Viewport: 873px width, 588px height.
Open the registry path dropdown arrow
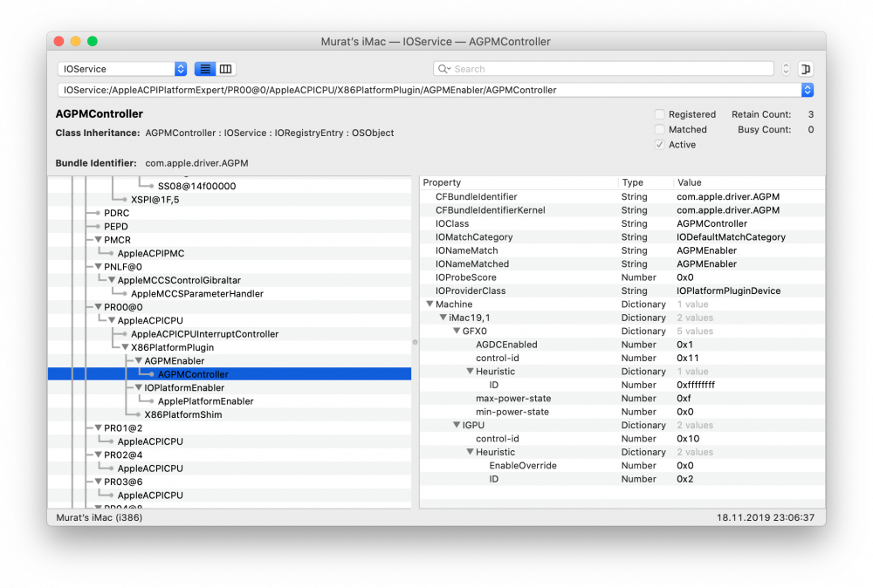pyautogui.click(x=808, y=90)
